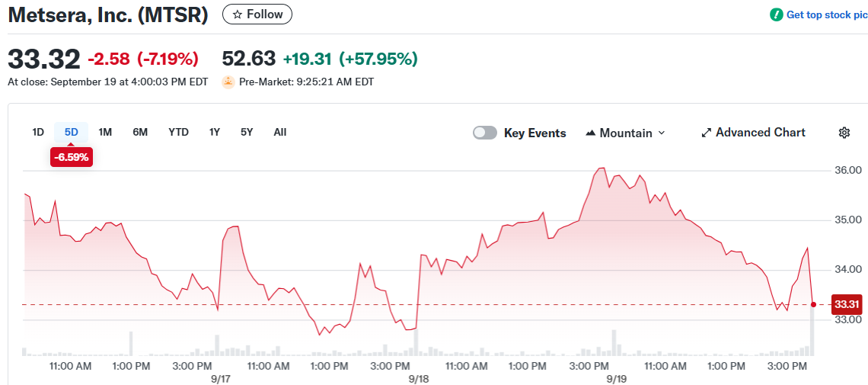Click the -6.59% change badge
Image resolution: width=868 pixels, height=385 pixels.
coord(72,157)
